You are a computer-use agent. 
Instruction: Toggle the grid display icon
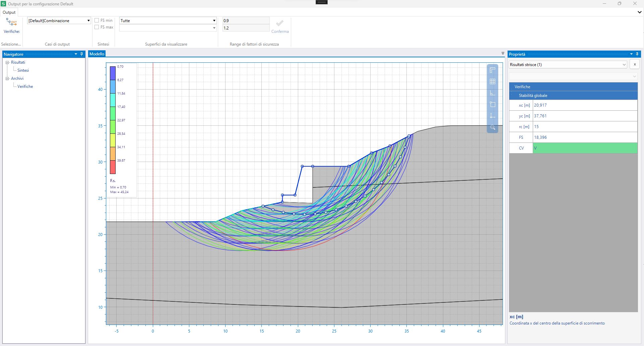[492, 81]
